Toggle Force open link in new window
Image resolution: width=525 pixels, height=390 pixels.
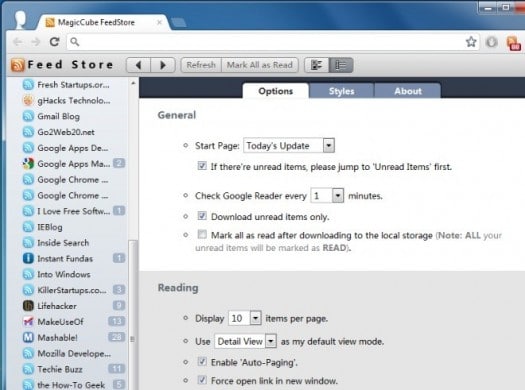pyautogui.click(x=202, y=380)
